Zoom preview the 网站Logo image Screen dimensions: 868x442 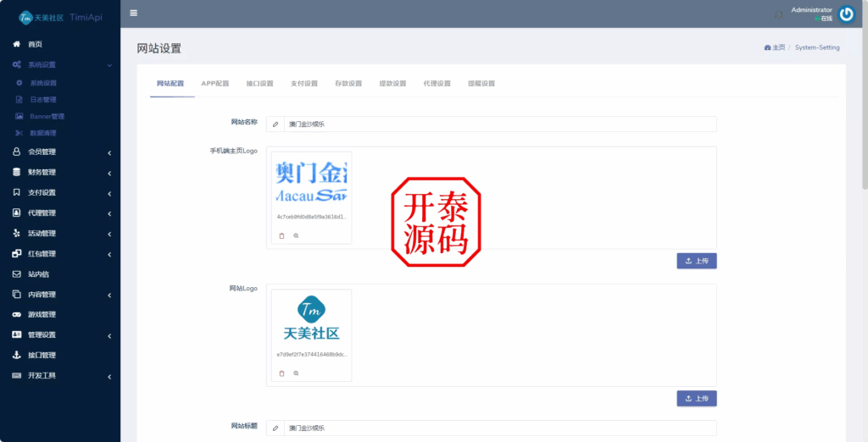coord(296,373)
